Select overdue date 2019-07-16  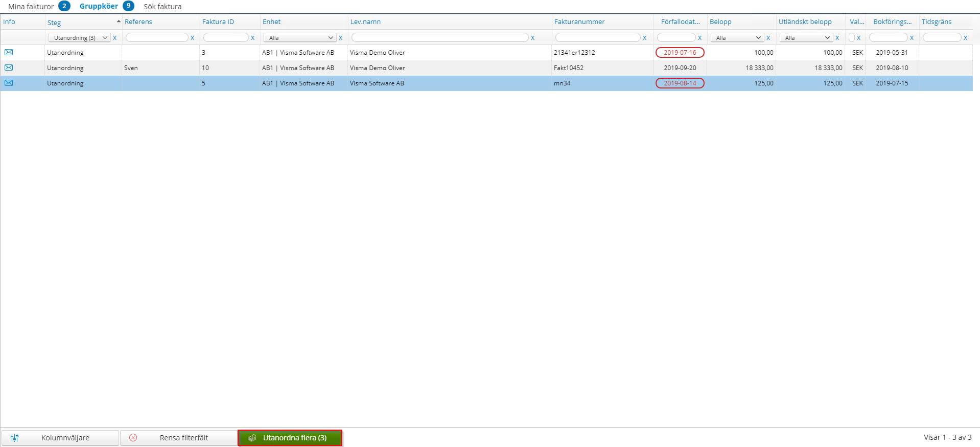[680, 52]
